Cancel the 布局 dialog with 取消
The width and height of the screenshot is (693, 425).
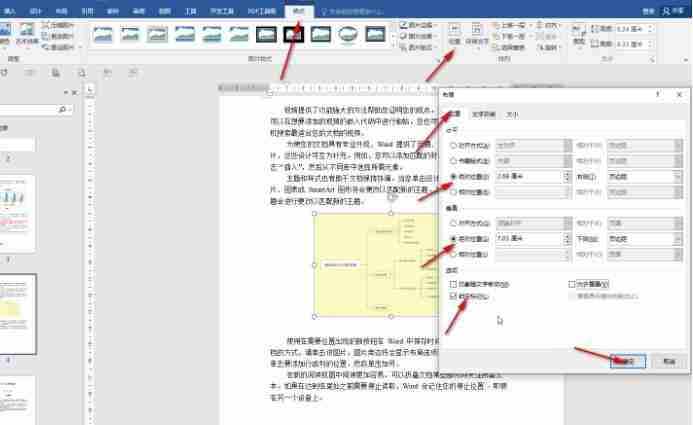[x=669, y=361]
